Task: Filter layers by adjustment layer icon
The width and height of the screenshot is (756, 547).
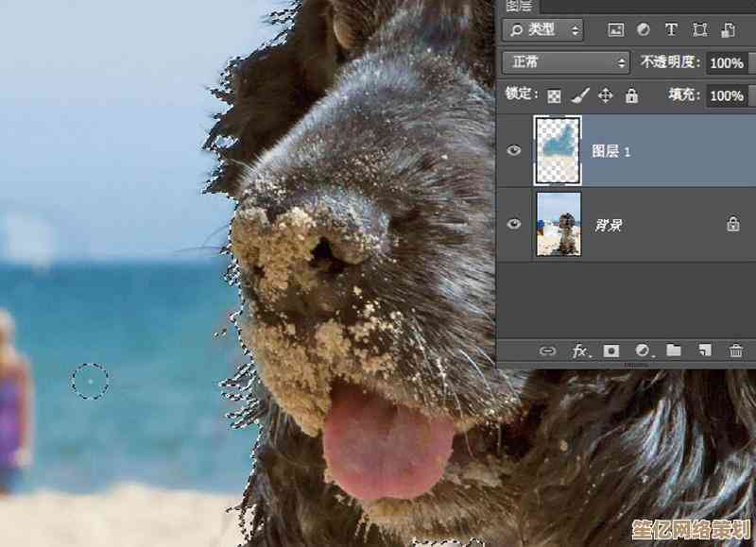Action: (644, 30)
